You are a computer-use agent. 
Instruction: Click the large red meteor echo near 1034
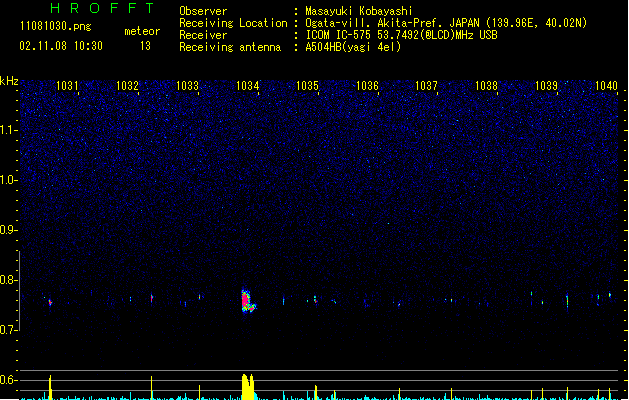point(248,301)
